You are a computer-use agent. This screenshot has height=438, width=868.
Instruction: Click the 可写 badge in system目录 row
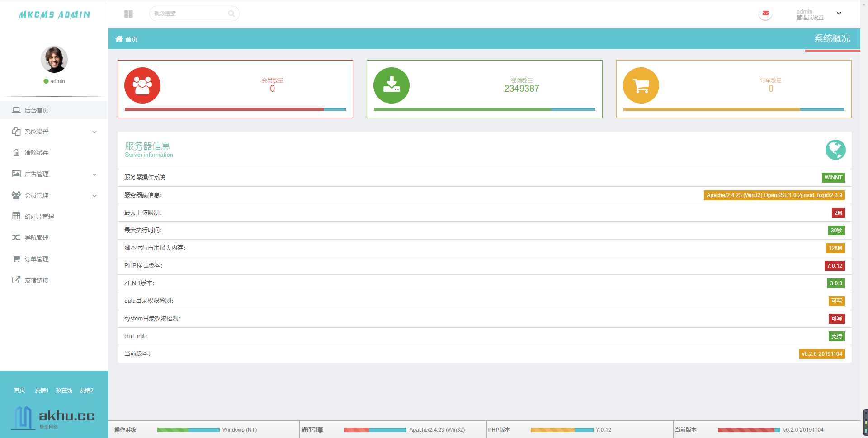837,319
